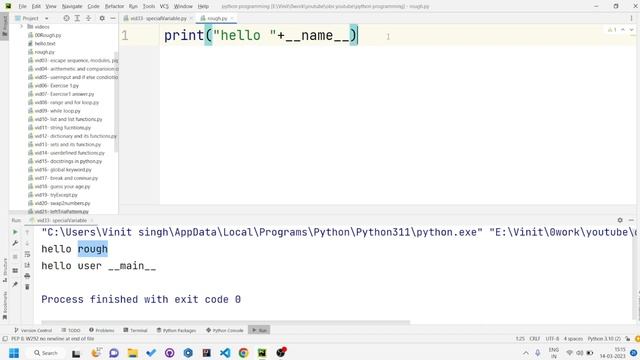Screen dimensions: 640x360
Task: Open vid16- global keyword.py
Action: [x=63, y=170]
